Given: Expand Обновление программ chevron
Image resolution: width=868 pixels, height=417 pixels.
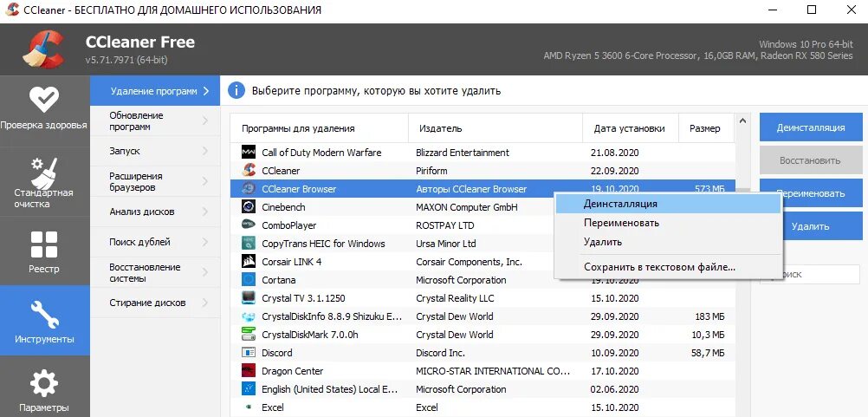Looking at the screenshot, I should pyautogui.click(x=204, y=121).
